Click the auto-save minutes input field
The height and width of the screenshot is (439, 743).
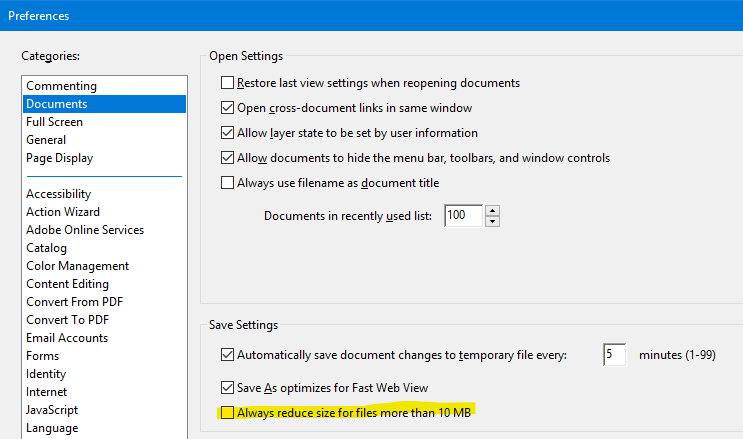click(x=614, y=355)
